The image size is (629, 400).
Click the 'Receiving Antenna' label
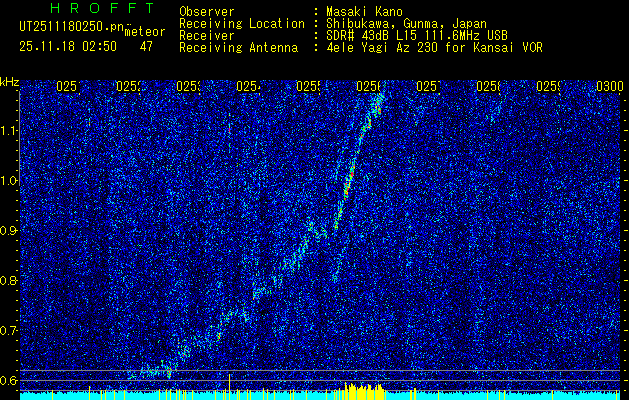pos(239,48)
